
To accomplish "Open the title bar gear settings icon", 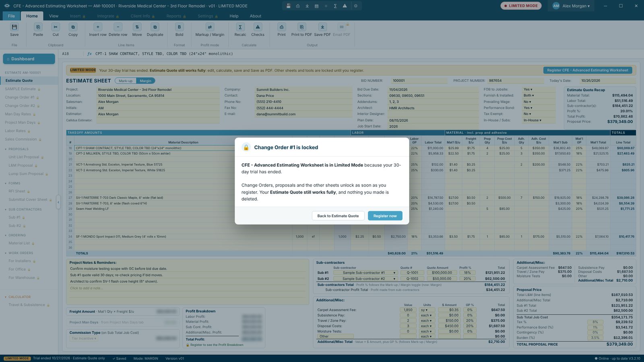I will (355, 6).
